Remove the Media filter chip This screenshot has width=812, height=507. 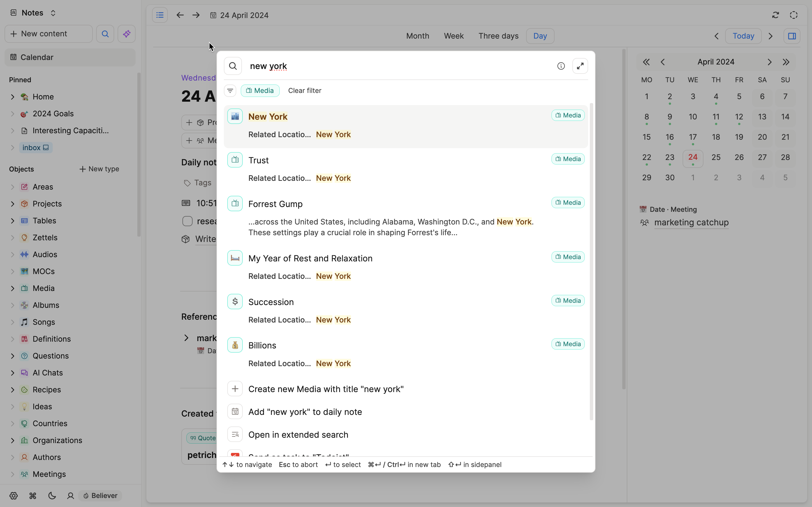point(260,90)
